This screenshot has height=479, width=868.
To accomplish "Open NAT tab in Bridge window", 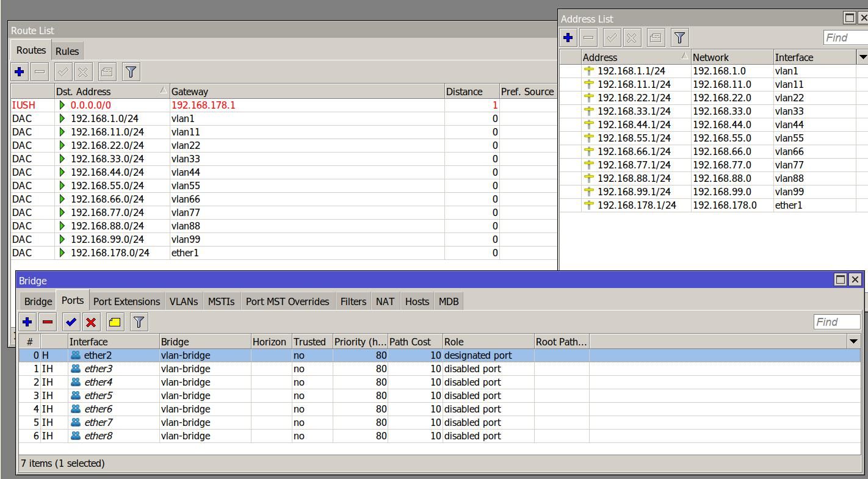I will coord(385,301).
